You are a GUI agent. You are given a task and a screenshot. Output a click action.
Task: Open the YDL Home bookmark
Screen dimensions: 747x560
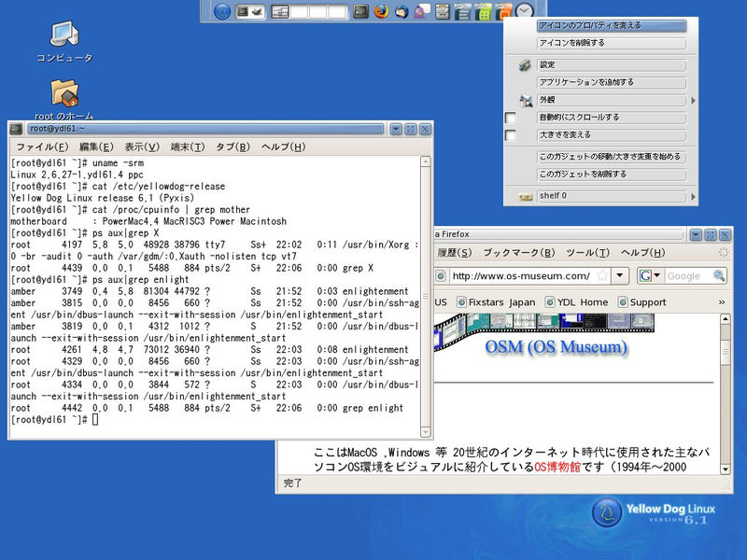[x=576, y=302]
